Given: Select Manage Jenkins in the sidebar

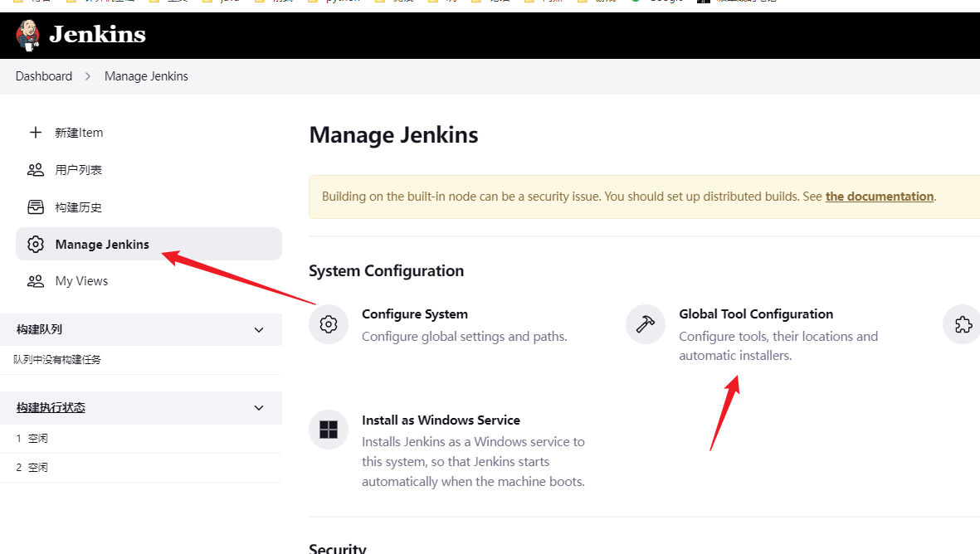Looking at the screenshot, I should tap(149, 244).
